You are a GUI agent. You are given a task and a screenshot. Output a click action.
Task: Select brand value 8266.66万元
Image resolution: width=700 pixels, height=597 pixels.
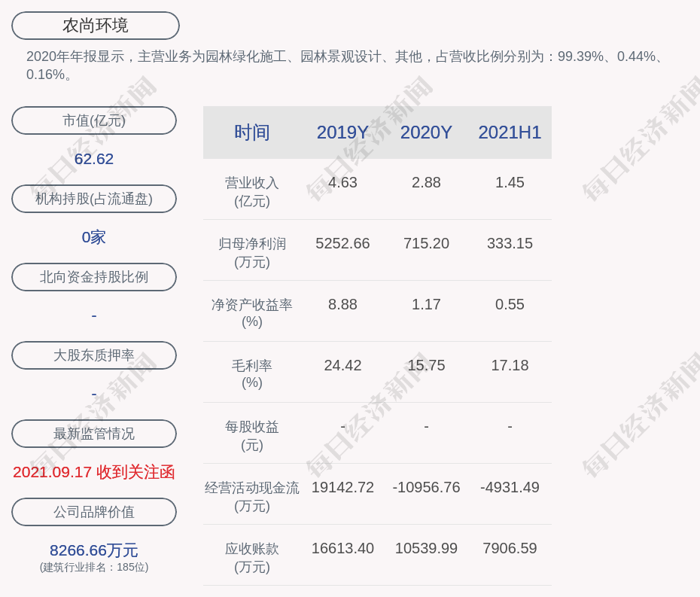(x=94, y=550)
